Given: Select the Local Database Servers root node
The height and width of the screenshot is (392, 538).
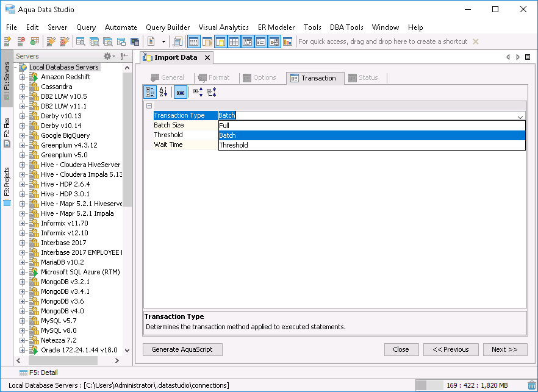Looking at the screenshot, I should point(64,67).
